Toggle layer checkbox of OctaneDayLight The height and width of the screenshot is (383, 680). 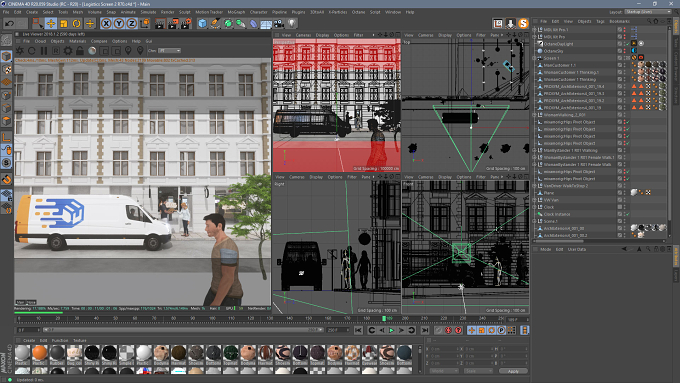pos(620,44)
